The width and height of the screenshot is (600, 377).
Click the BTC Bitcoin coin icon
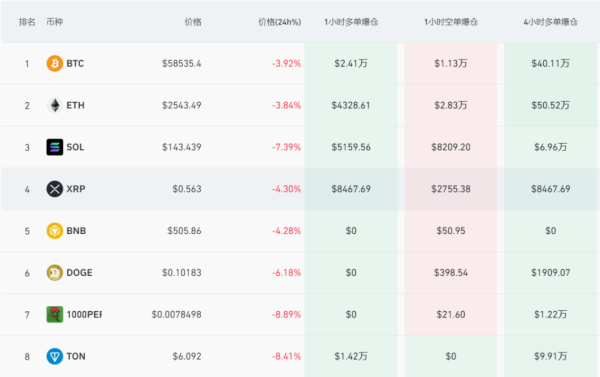click(55, 64)
